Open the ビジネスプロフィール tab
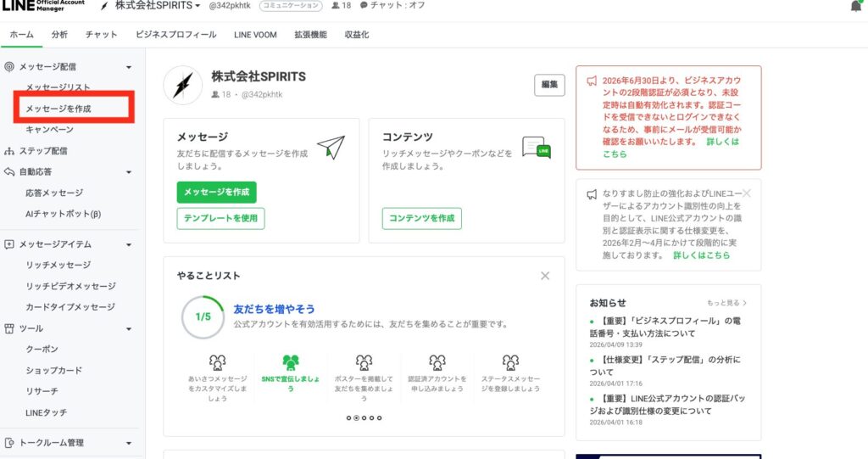The width and height of the screenshot is (868, 459). (176, 35)
